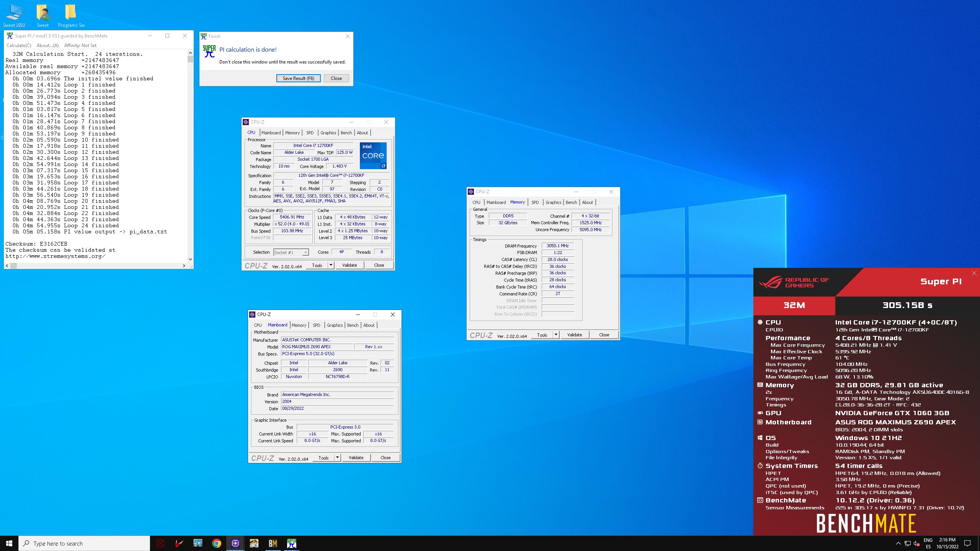
Task: Open network status tray icon
Action: point(908,543)
